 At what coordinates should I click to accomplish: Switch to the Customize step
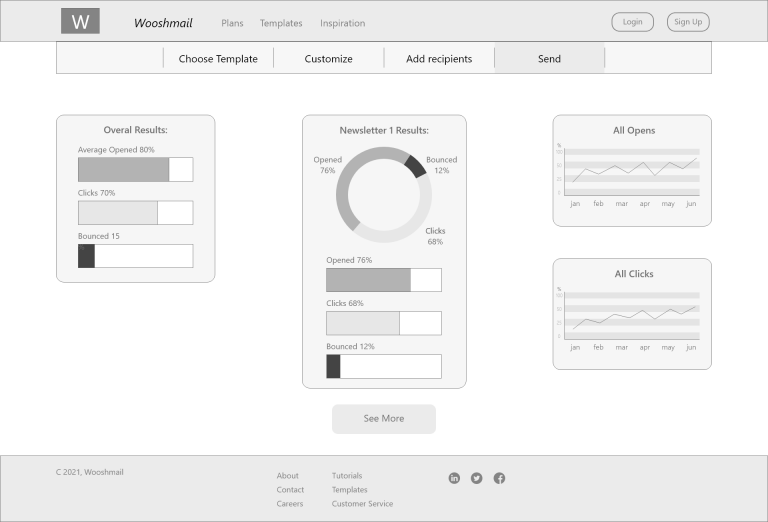pos(328,59)
